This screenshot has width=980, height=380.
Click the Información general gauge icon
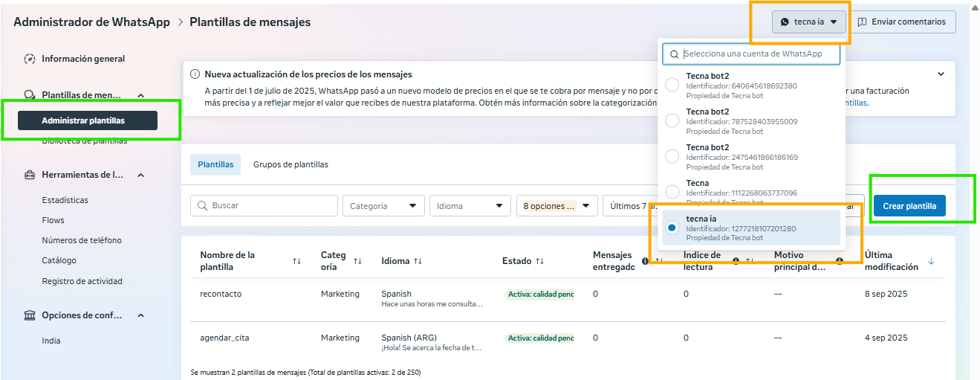coord(30,59)
